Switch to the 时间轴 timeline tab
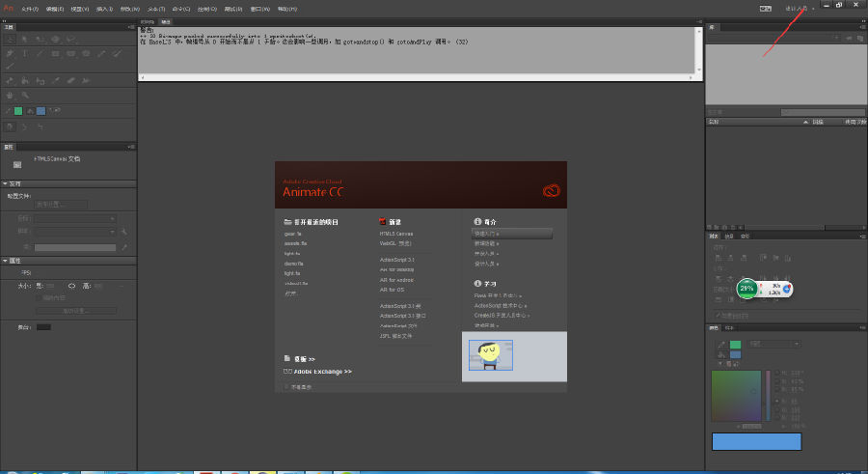The height and width of the screenshot is (474, 868). [148, 21]
